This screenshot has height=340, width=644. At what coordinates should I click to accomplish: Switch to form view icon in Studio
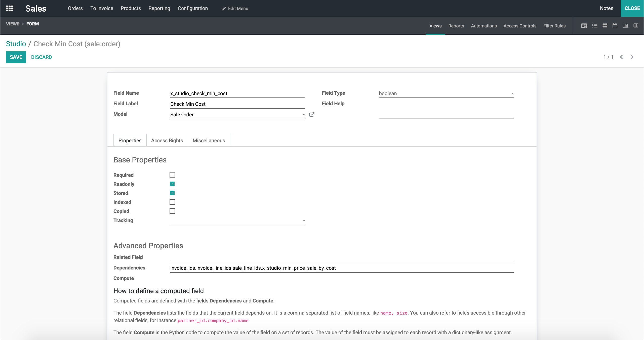584,26
